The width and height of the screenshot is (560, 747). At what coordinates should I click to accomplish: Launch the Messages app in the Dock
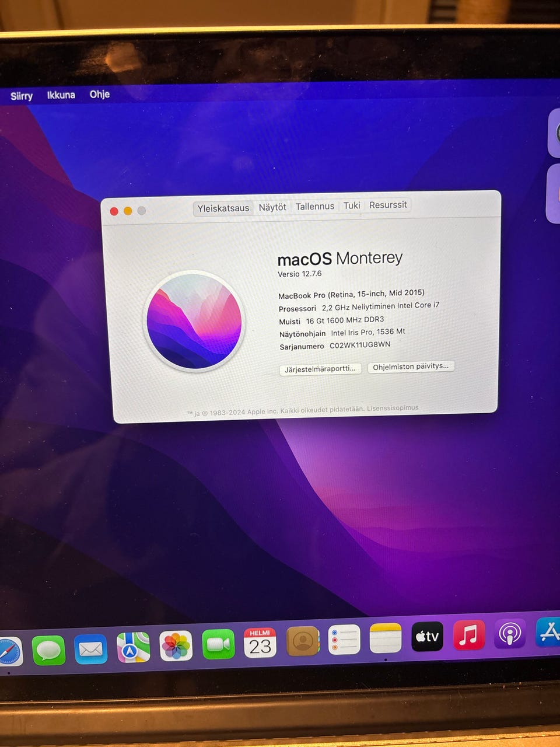tap(48, 650)
